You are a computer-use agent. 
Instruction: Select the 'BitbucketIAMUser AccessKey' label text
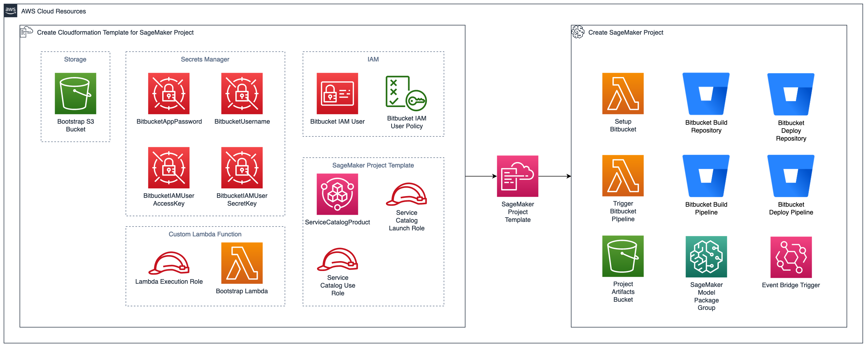(169, 200)
